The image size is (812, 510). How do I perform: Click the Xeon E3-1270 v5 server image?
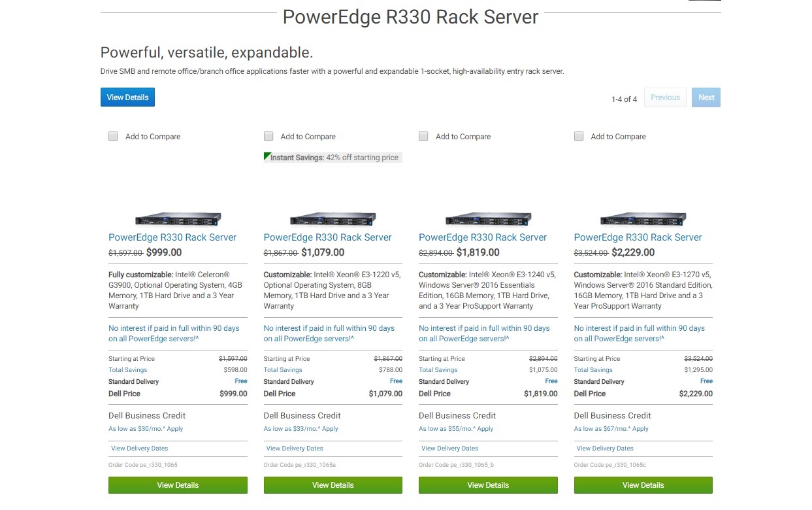643,218
